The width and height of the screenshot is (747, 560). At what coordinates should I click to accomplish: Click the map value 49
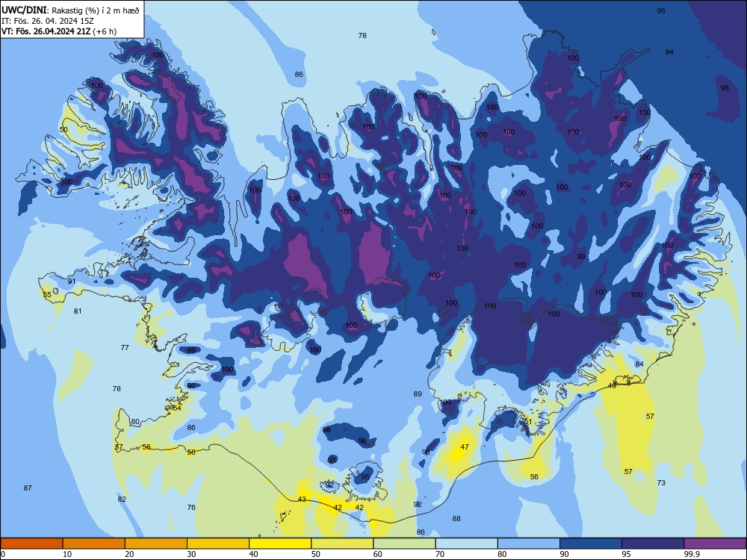coord(613,386)
